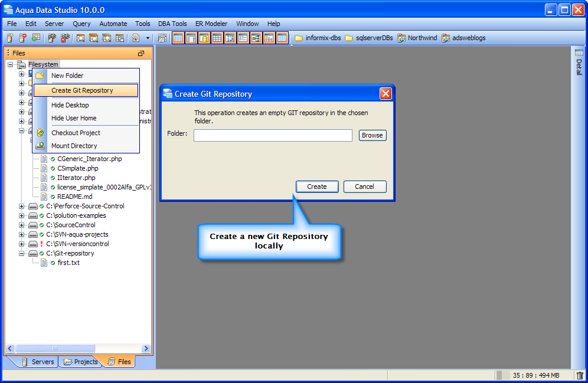Viewport: 588px width, 383px height.
Task: Click the highlighted database cylinder icon
Action: pyautogui.click(x=204, y=38)
